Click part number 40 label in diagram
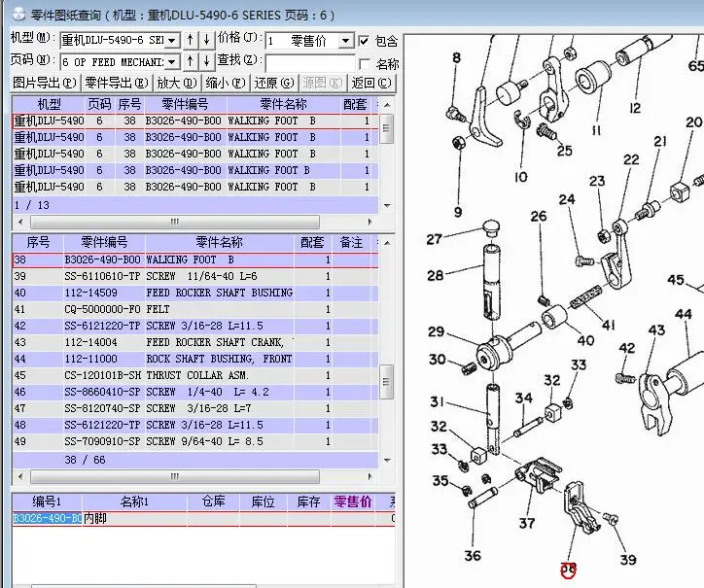 pyautogui.click(x=586, y=341)
